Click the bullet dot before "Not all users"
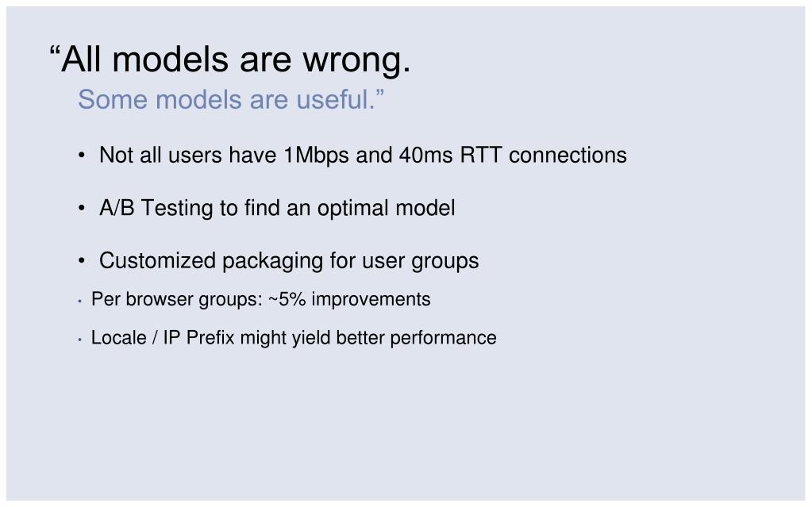 pyautogui.click(x=83, y=156)
